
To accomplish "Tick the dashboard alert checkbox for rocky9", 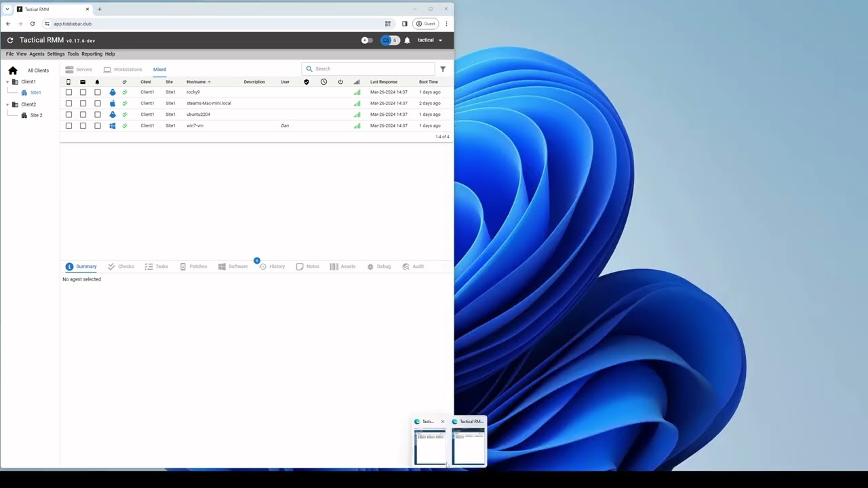I will (98, 92).
